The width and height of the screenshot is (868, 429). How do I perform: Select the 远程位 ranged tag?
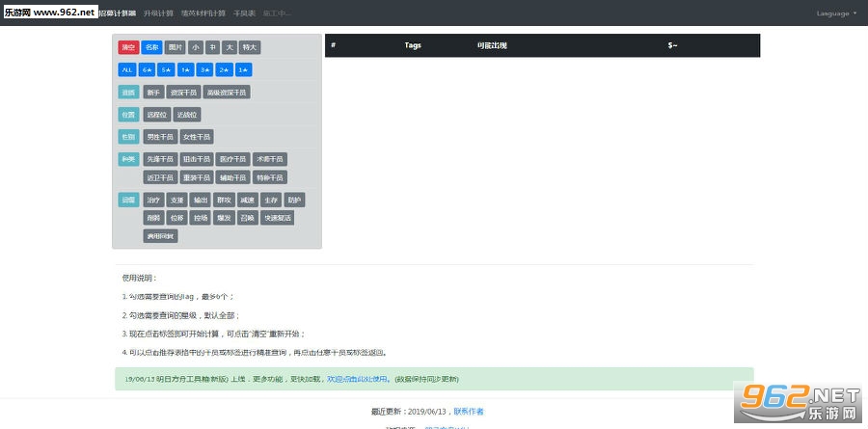pyautogui.click(x=156, y=115)
